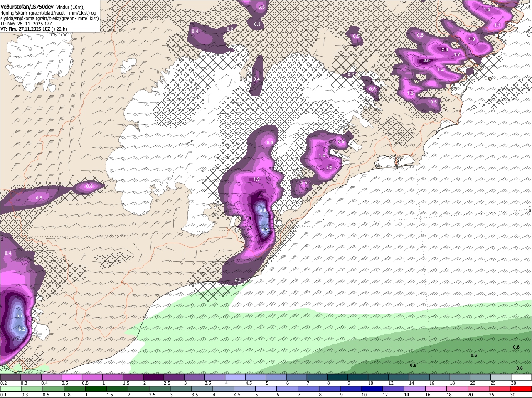Image resolution: width=532 pixels, height=398 pixels.
Task: Click the Veðurstofan/IS750dev title text
Action: [27, 7]
